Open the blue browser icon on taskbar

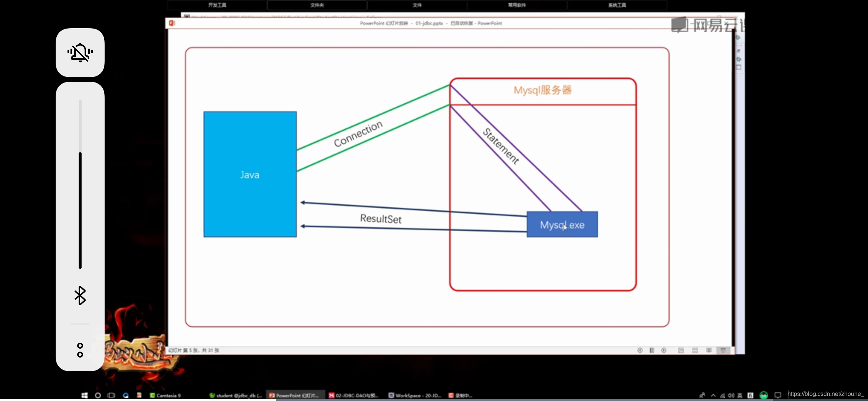pyautogui.click(x=126, y=395)
